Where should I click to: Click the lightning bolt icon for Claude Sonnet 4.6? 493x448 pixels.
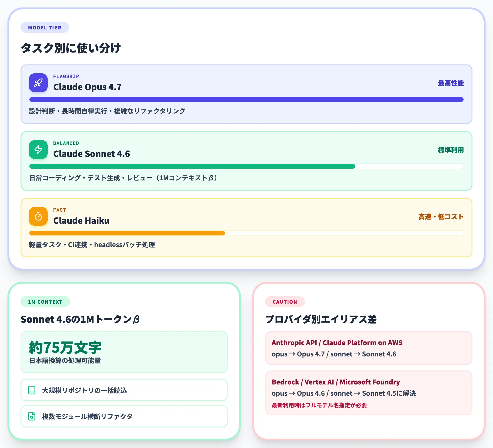38,149
